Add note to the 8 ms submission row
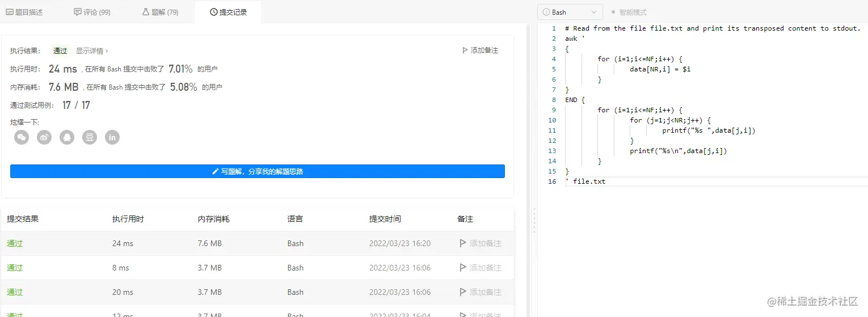The width and height of the screenshot is (868, 317). point(480,268)
